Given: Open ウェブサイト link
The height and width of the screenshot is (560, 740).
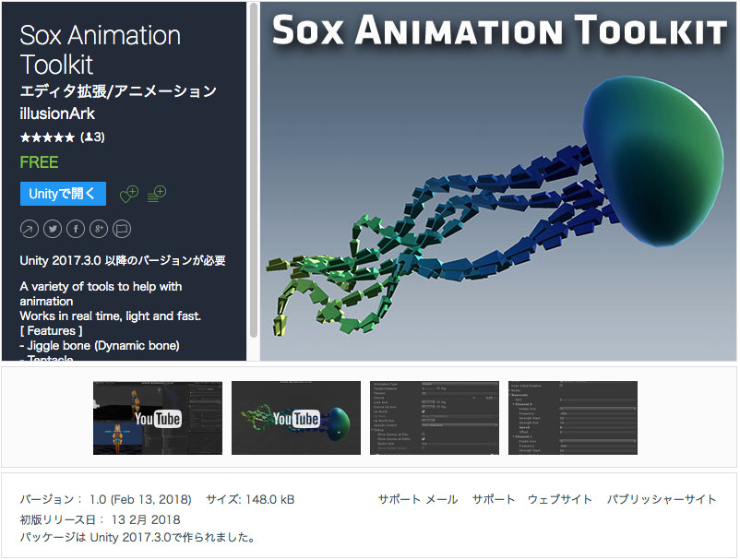Looking at the screenshot, I should coord(559,499).
